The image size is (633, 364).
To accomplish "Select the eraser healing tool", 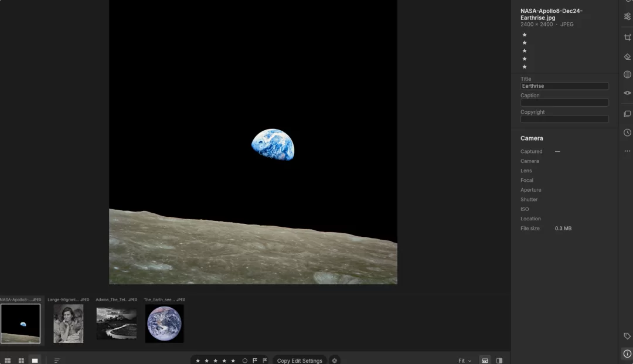I will click(627, 56).
